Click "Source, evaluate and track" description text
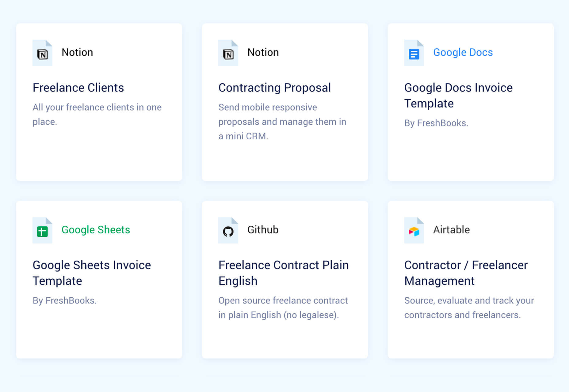Image resolution: width=569 pixels, height=392 pixels. tap(469, 307)
